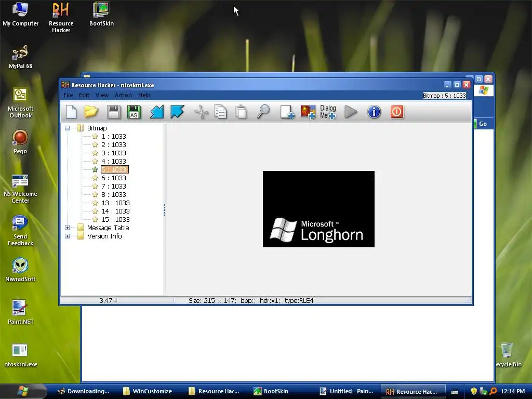Viewport: 532px width, 399px height.
Task: Select bitmap resource 15 : 1033
Action: pos(115,220)
